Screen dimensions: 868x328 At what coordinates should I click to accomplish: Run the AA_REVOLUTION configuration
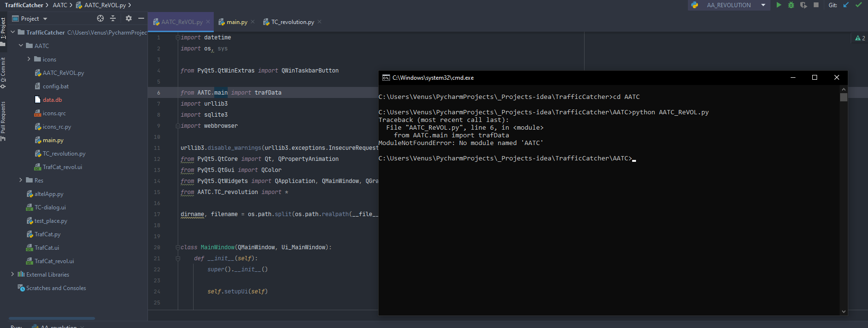pos(779,5)
